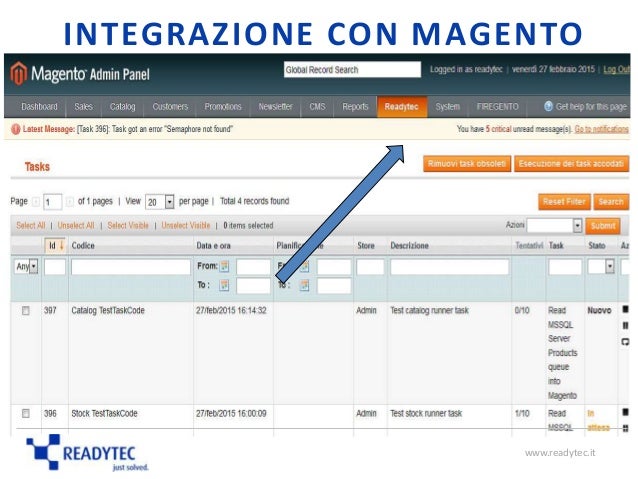The image size is (638, 479).
Task: Click the Magento logo icon
Action: tap(19, 73)
